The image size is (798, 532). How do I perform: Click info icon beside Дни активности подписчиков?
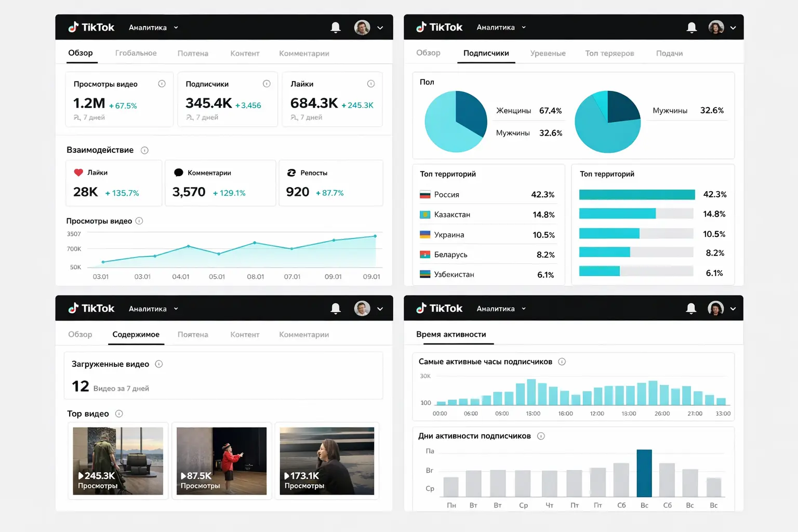click(541, 436)
